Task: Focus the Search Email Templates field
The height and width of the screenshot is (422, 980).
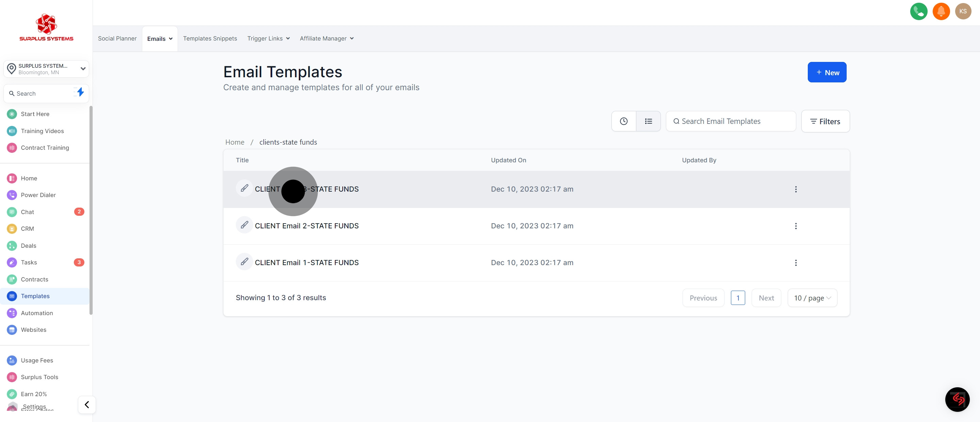Action: 731,121
